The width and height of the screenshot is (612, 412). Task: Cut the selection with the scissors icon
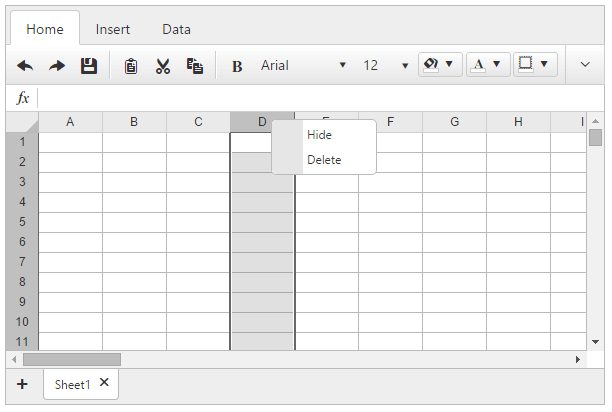(x=163, y=66)
